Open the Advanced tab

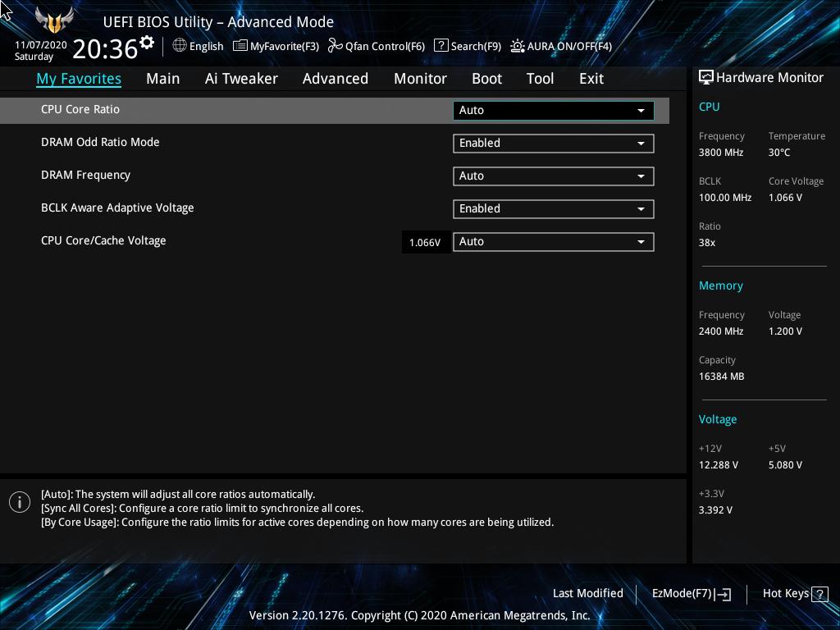(x=336, y=79)
